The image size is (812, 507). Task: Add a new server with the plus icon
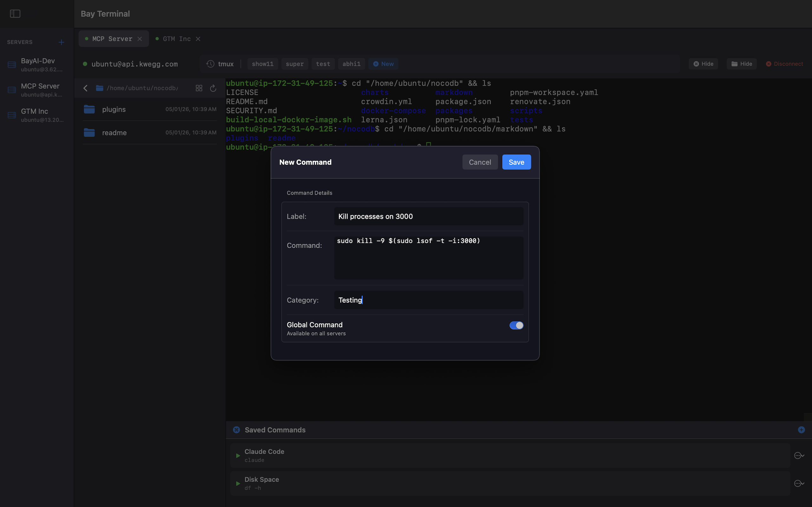coord(62,42)
